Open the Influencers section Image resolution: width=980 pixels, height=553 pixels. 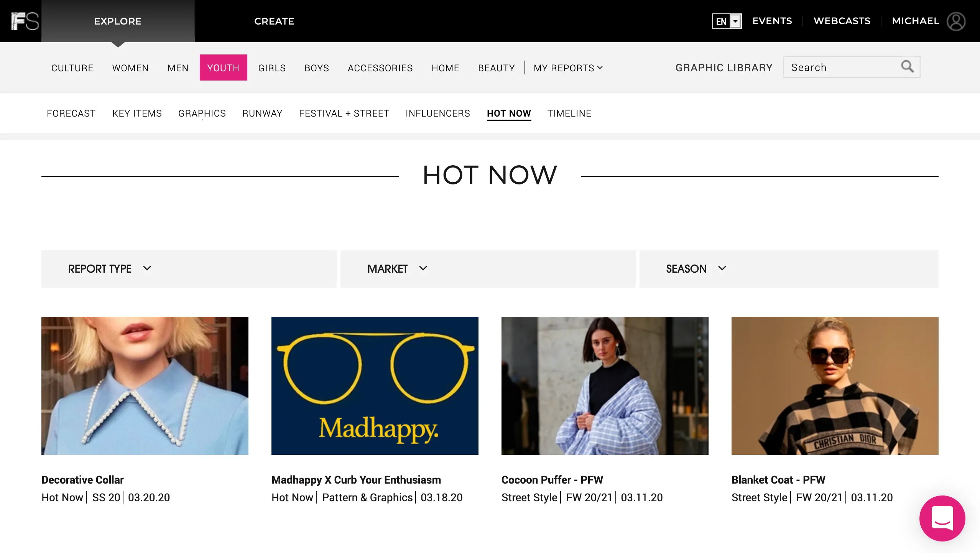tap(438, 114)
